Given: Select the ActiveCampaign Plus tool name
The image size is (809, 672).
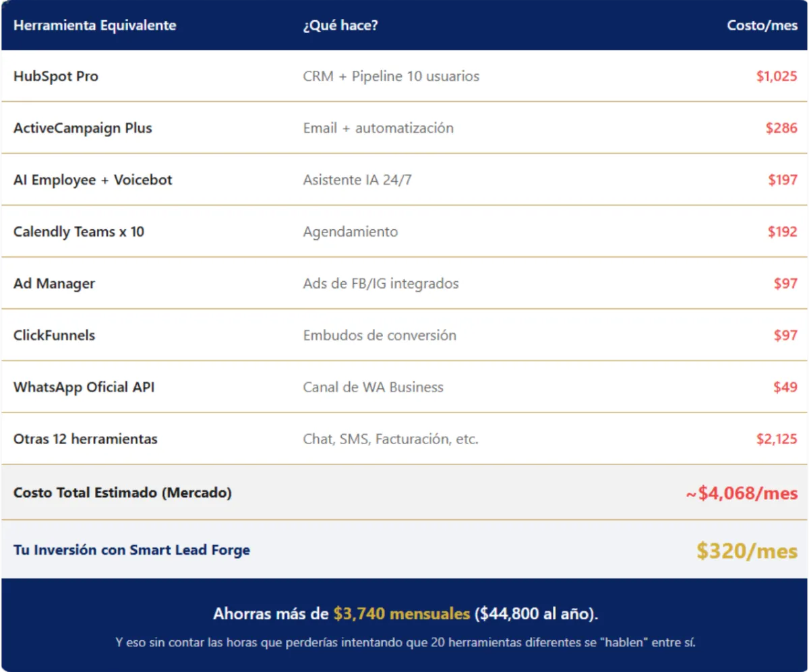Looking at the screenshot, I should [83, 128].
